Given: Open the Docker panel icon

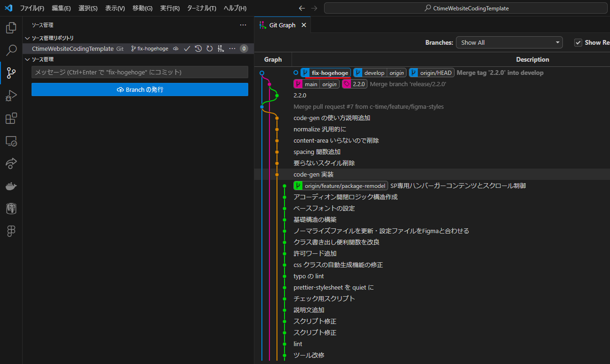Looking at the screenshot, I should pyautogui.click(x=11, y=186).
